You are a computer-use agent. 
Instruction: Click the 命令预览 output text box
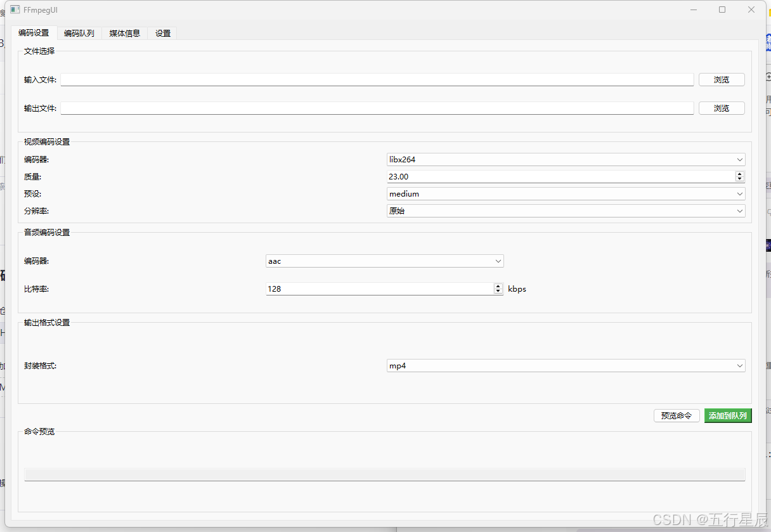pos(385,475)
